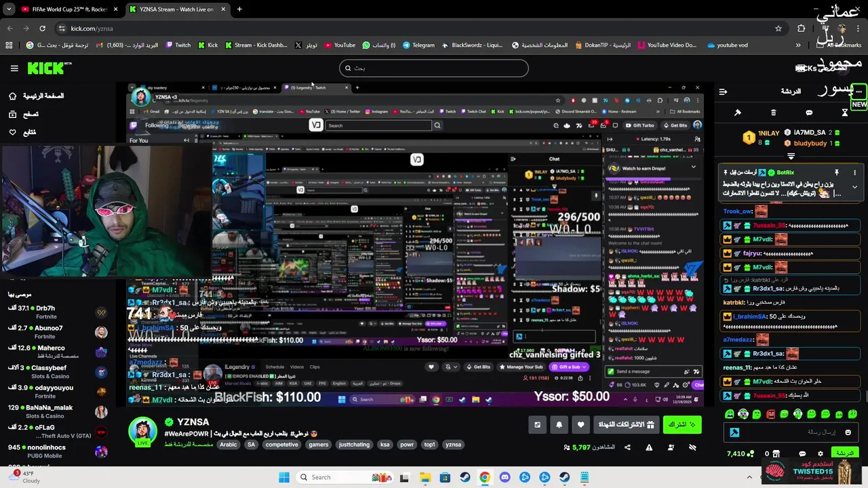Screen dimensions: 868x488
Task: Click the YZNSA streamer avatar
Action: pos(143,431)
